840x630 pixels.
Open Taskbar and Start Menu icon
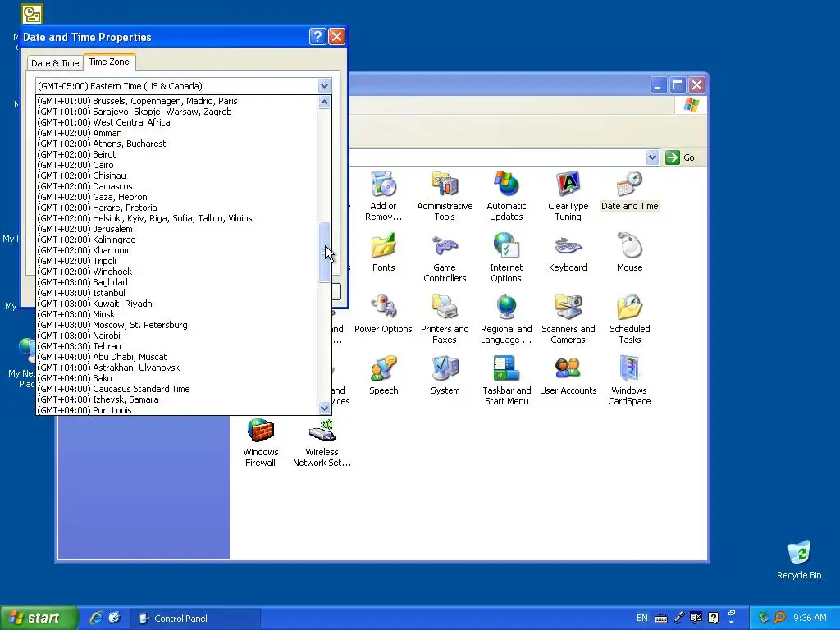pos(506,381)
